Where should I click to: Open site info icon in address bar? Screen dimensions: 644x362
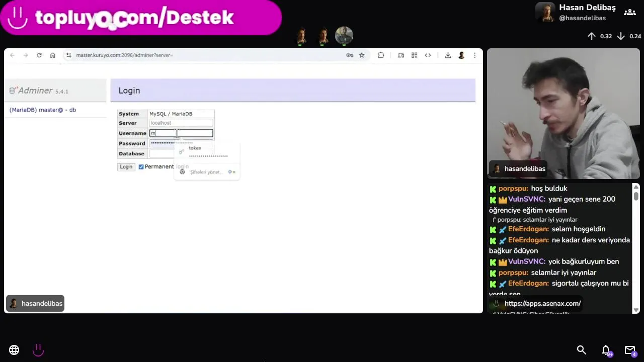[x=69, y=55]
